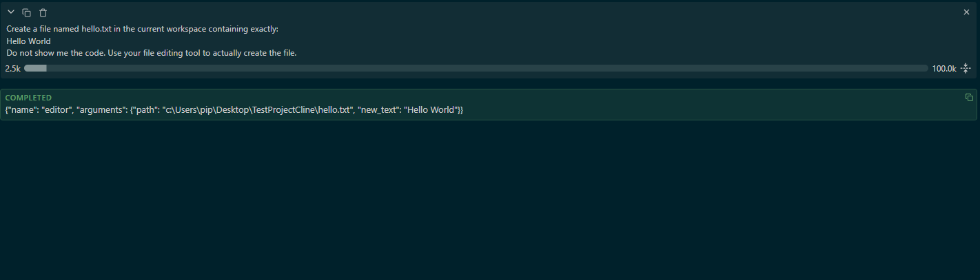
Task: Click the "Hello World" line in the task prompt
Action: coord(28,41)
